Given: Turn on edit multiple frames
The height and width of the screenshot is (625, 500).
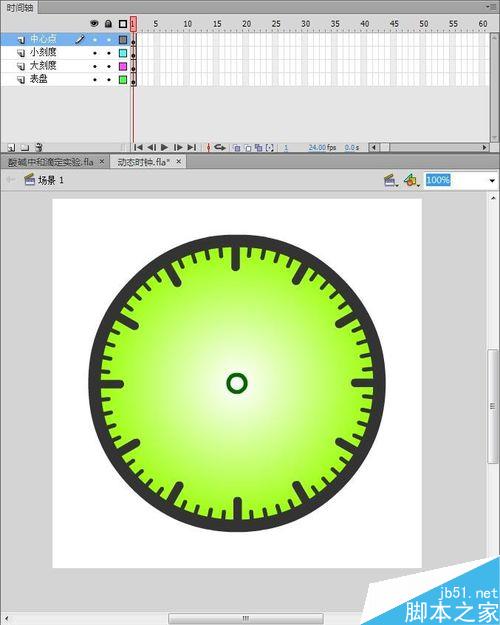Looking at the screenshot, I should pyautogui.click(x=258, y=148).
